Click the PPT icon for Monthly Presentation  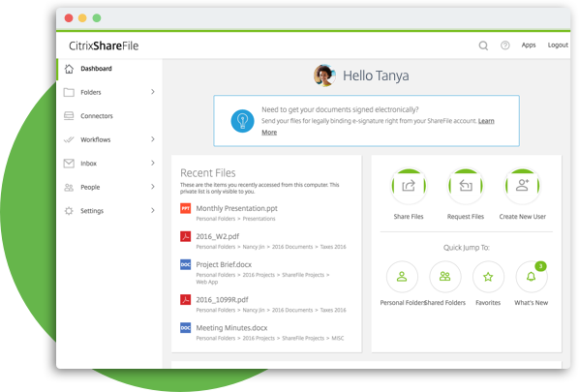(x=185, y=208)
